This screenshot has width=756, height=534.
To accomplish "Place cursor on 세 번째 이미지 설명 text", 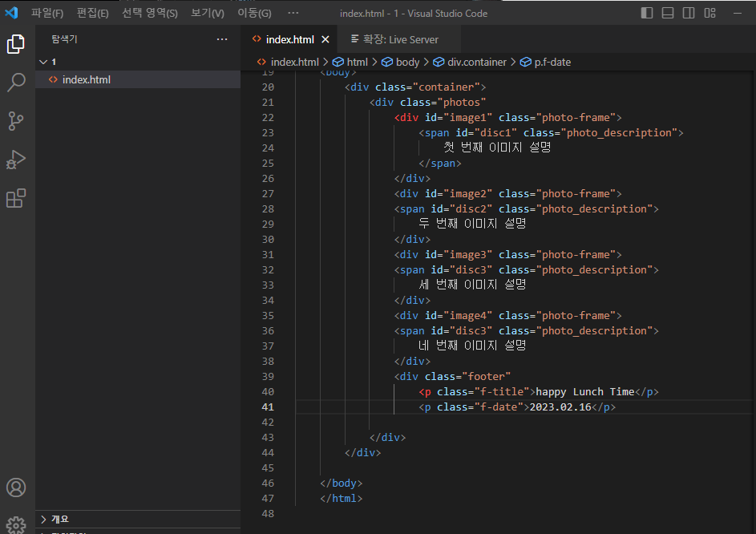I will point(472,284).
